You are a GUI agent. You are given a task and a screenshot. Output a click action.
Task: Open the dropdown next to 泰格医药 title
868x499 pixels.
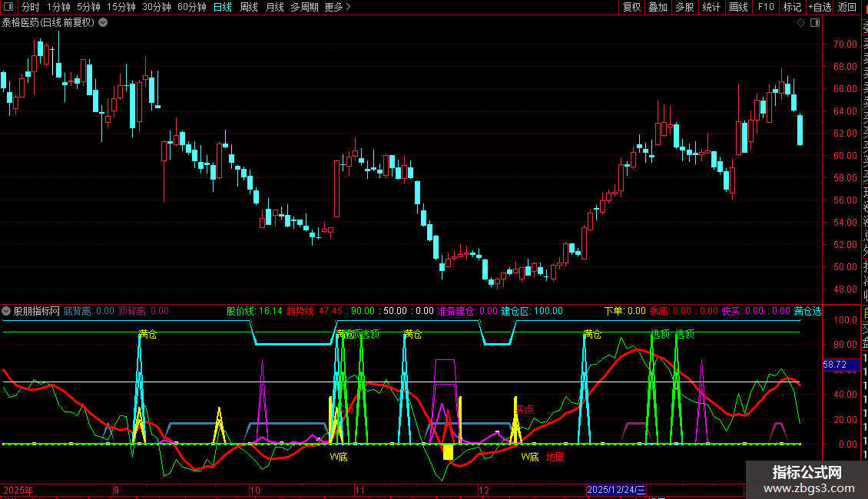pos(103,23)
